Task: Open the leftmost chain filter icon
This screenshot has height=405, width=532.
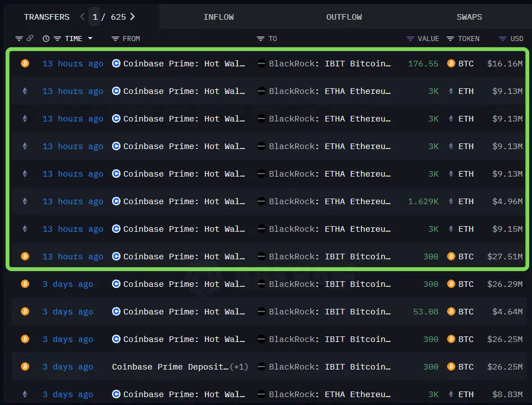Action: point(19,39)
